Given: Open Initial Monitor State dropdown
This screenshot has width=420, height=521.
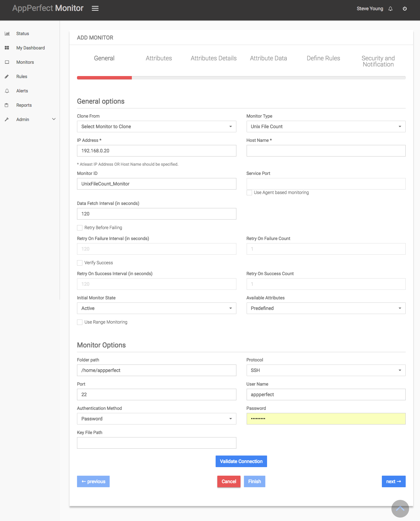Looking at the screenshot, I should pos(156,308).
